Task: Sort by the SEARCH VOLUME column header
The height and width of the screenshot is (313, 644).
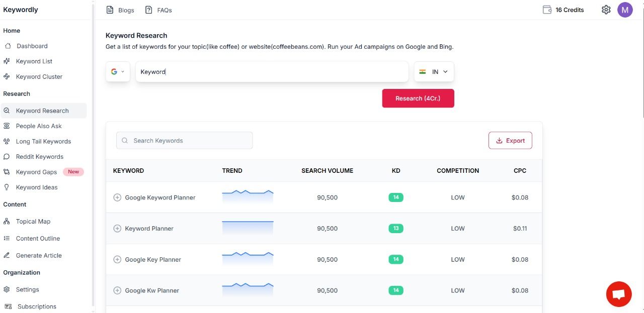Action: (x=327, y=171)
